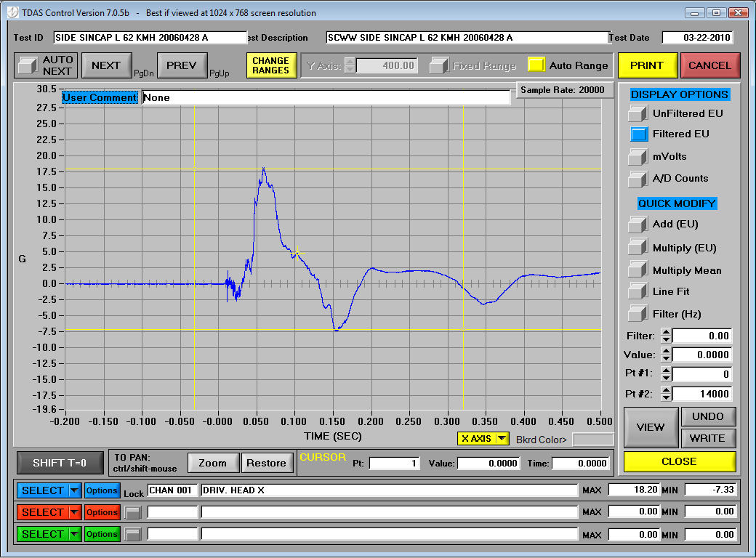Click the first channel MIN value -7.33

point(711,490)
